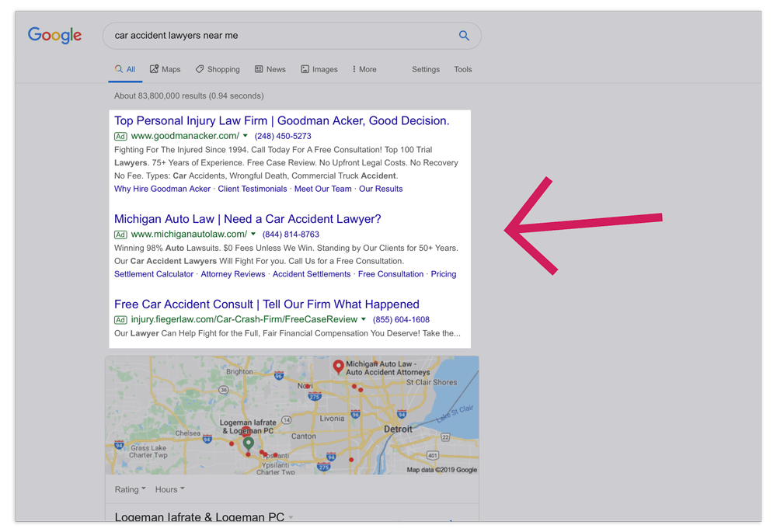Click the blue search magnifier icon

click(x=464, y=36)
